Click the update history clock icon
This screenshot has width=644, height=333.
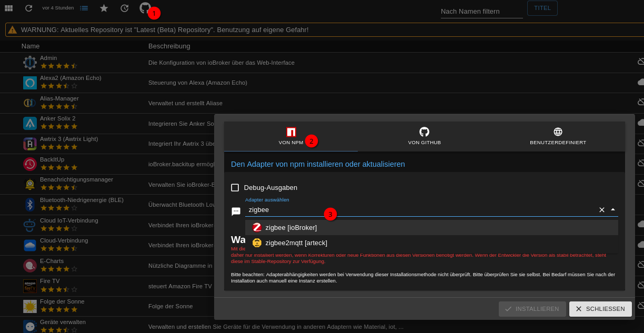coord(125,8)
